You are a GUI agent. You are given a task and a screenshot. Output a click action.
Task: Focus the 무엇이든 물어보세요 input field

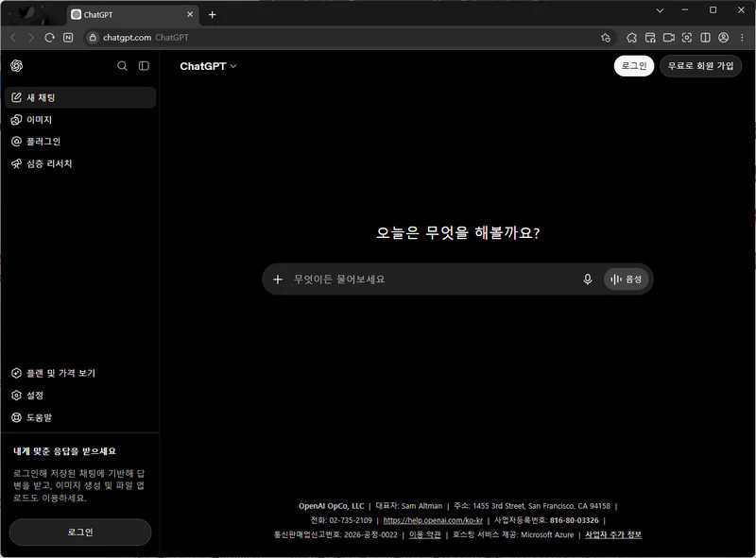click(434, 279)
